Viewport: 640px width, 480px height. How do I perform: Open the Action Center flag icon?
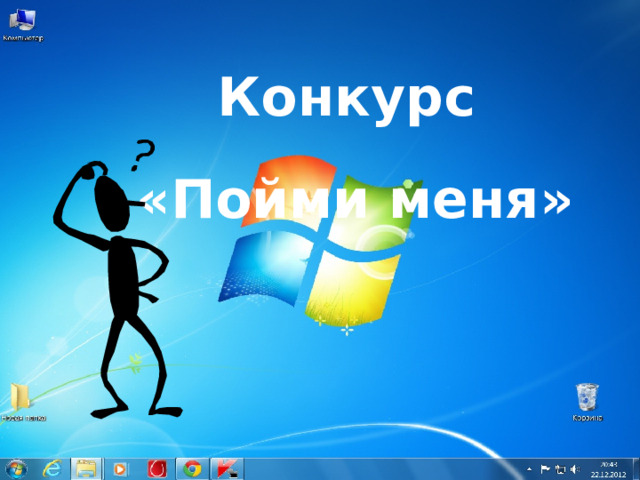(x=545, y=469)
